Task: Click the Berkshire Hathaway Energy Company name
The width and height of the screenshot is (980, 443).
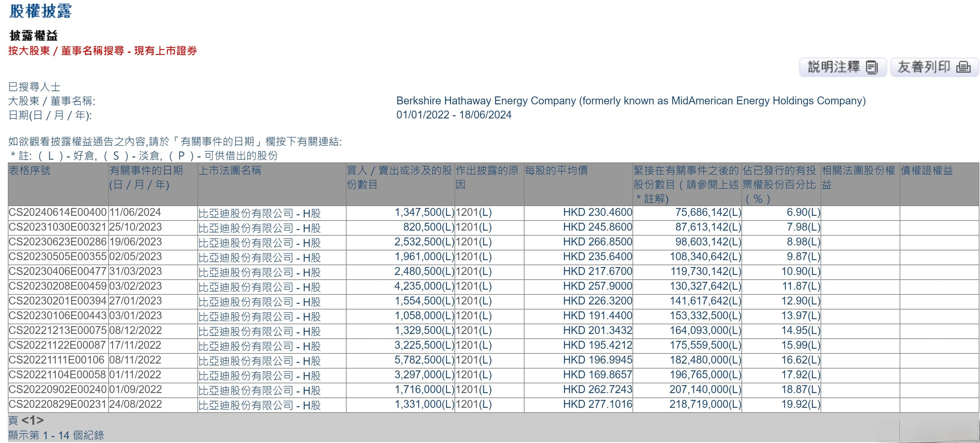Action: (x=631, y=101)
